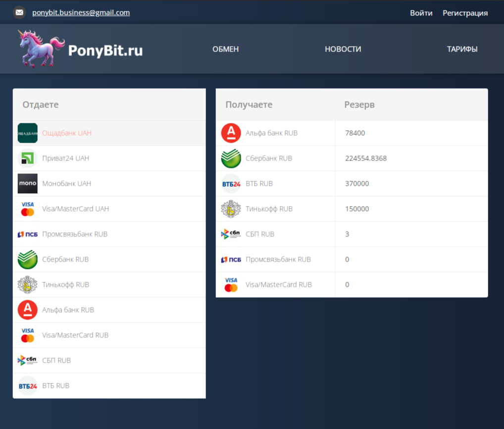Click Visa/MasterCard UAH card icon

pyautogui.click(x=28, y=209)
